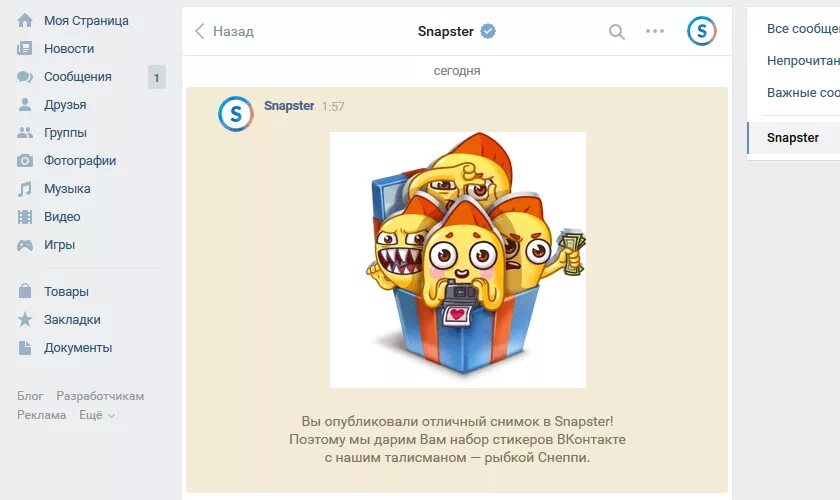Expand the Ещё footer dropdown
840x500 pixels.
point(97,415)
